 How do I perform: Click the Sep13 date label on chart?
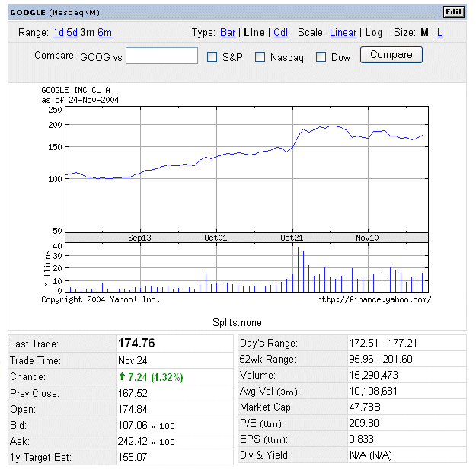click(139, 238)
